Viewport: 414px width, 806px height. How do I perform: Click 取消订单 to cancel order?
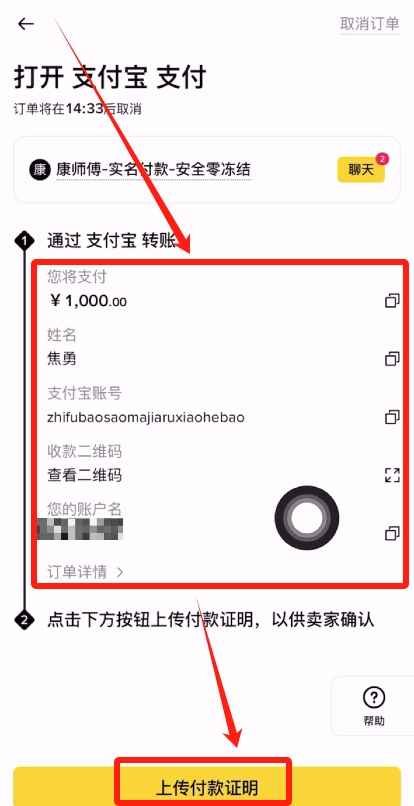click(x=369, y=24)
